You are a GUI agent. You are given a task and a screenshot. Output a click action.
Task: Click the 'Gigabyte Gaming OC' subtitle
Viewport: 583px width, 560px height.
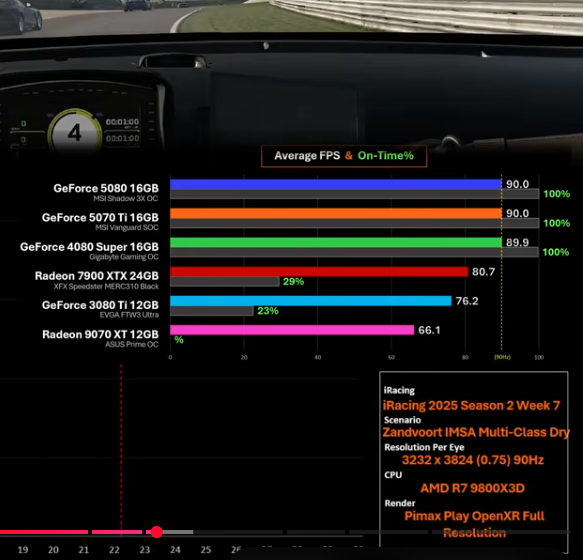pos(124,257)
